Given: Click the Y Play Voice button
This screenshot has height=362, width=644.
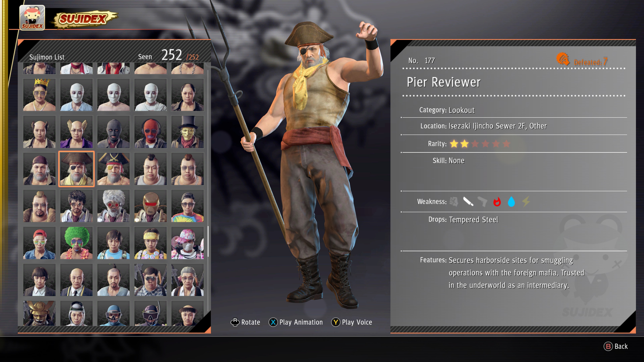Looking at the screenshot, I should tap(352, 322).
